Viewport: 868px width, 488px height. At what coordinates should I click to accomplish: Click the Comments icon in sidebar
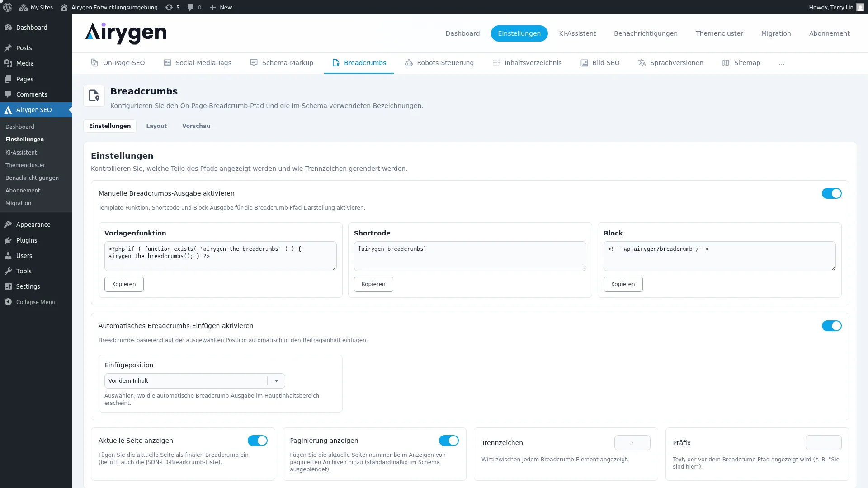[x=8, y=94]
